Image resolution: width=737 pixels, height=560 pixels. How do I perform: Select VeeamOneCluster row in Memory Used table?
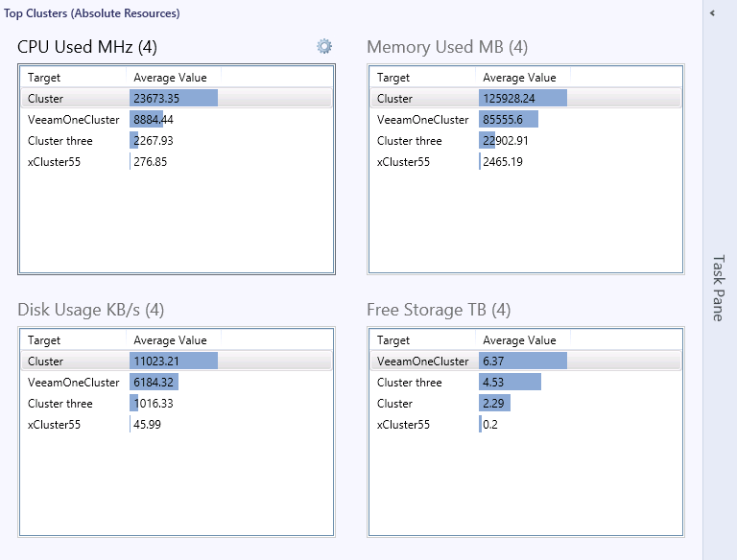(422, 120)
